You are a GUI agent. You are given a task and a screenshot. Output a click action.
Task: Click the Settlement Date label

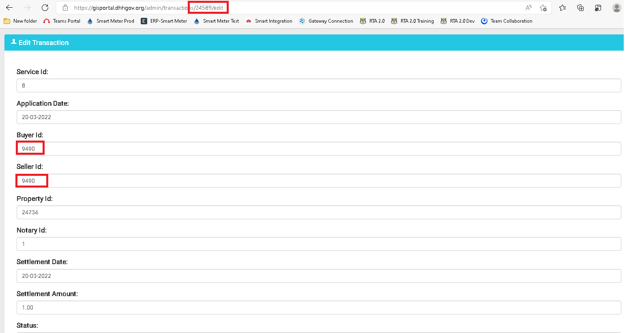[42, 262]
